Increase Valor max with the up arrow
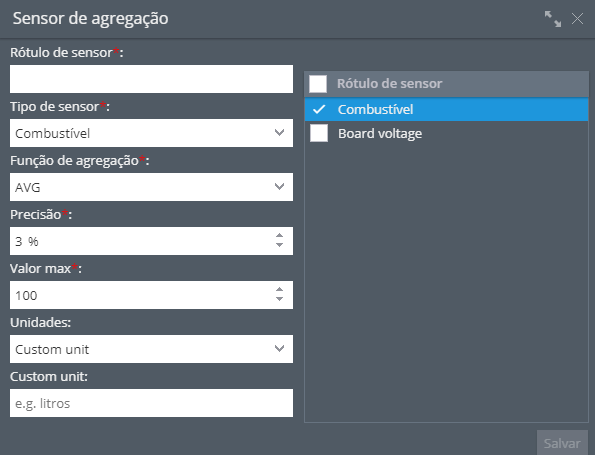This screenshot has width=595, height=455. [x=279, y=290]
